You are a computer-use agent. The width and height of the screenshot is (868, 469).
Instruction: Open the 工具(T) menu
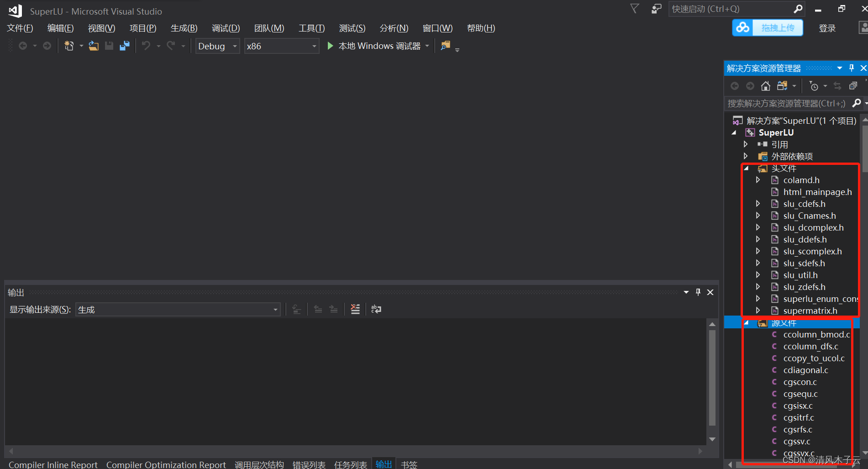click(312, 28)
